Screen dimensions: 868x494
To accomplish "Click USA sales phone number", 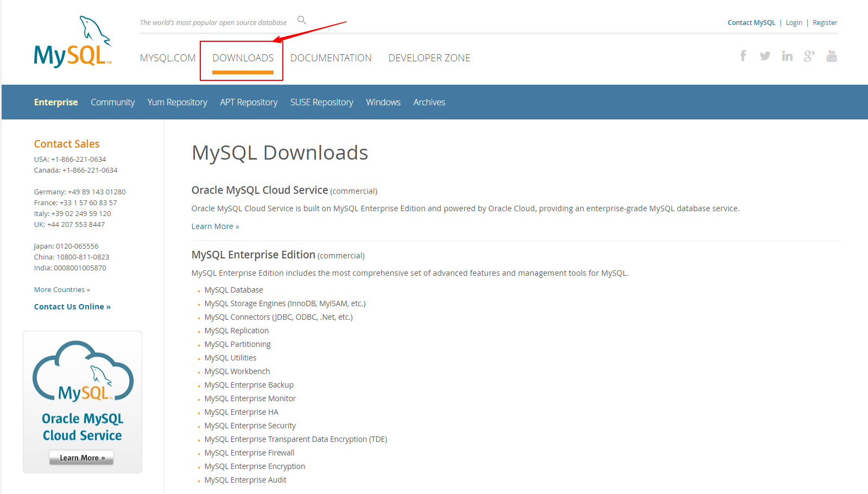I will click(79, 160).
